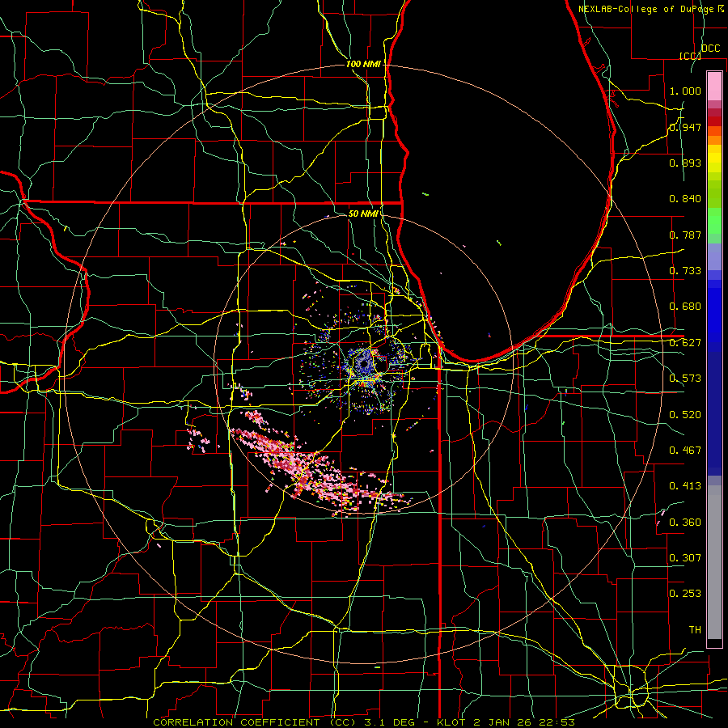Viewport: 728px width, 728px height.
Task: Click the 0.840 color scale label
Action: pyautogui.click(x=685, y=199)
